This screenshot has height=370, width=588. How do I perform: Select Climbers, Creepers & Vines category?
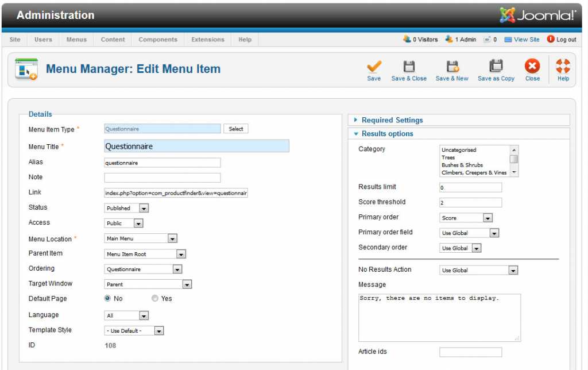(x=474, y=172)
